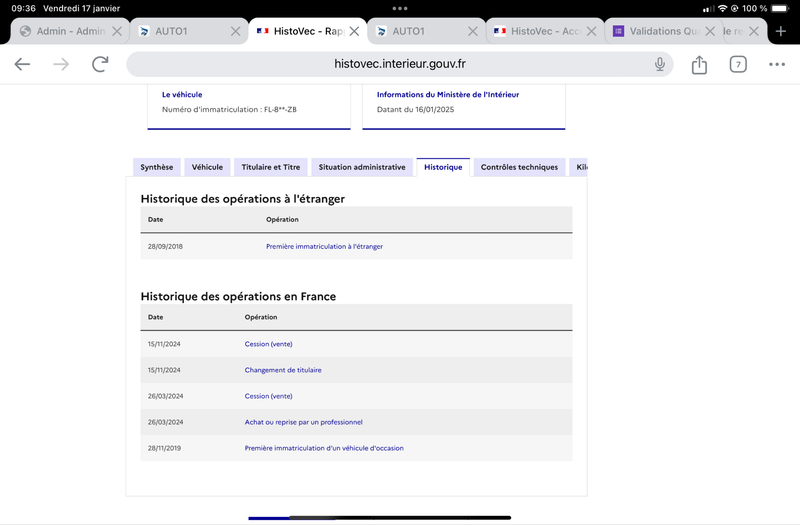Click Changement de titulaire operation
This screenshot has width=800, height=525.
[x=283, y=370]
